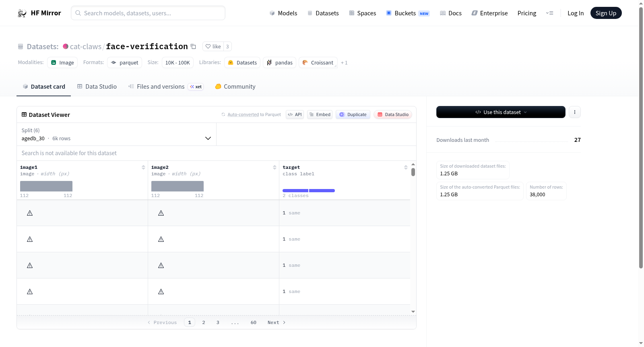Open the Embed viewer option
This screenshot has height=347, width=644.
tap(320, 114)
